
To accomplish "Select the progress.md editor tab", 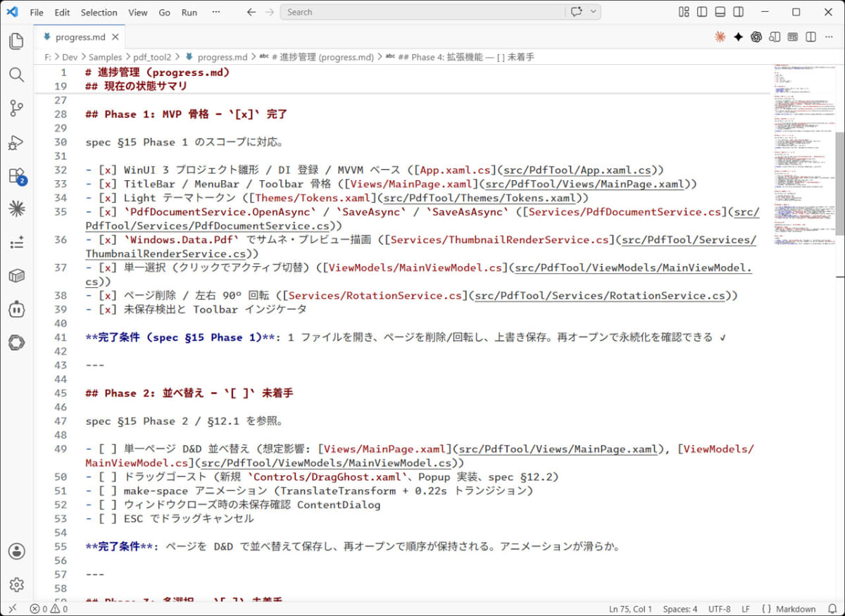I will 80,37.
